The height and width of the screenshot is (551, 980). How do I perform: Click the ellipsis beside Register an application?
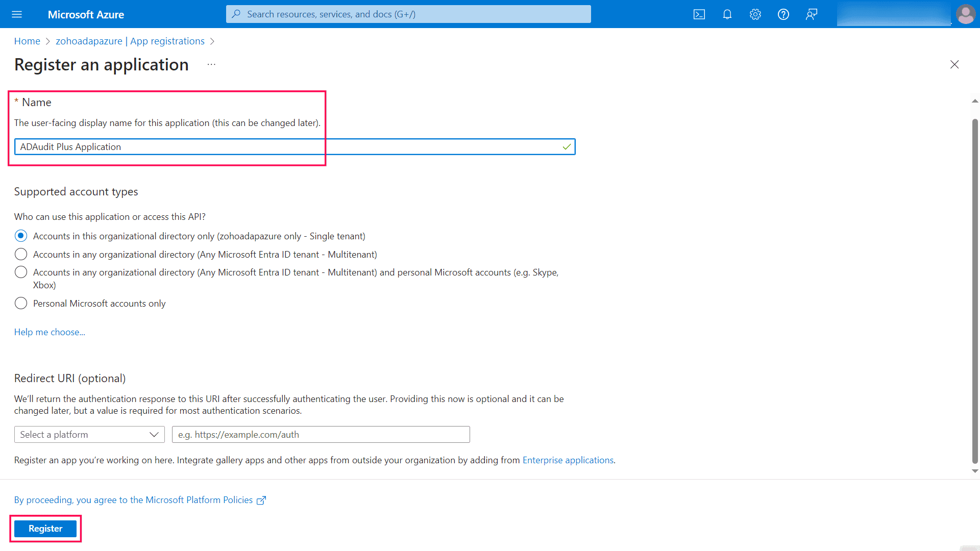(x=211, y=64)
